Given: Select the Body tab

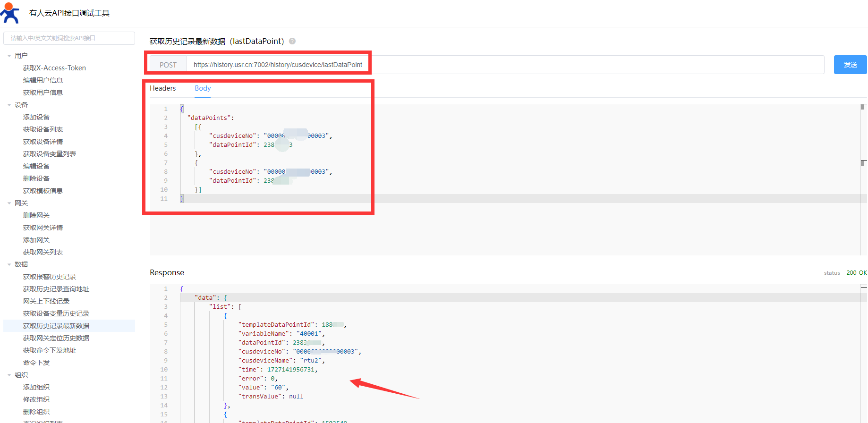Looking at the screenshot, I should tap(203, 88).
